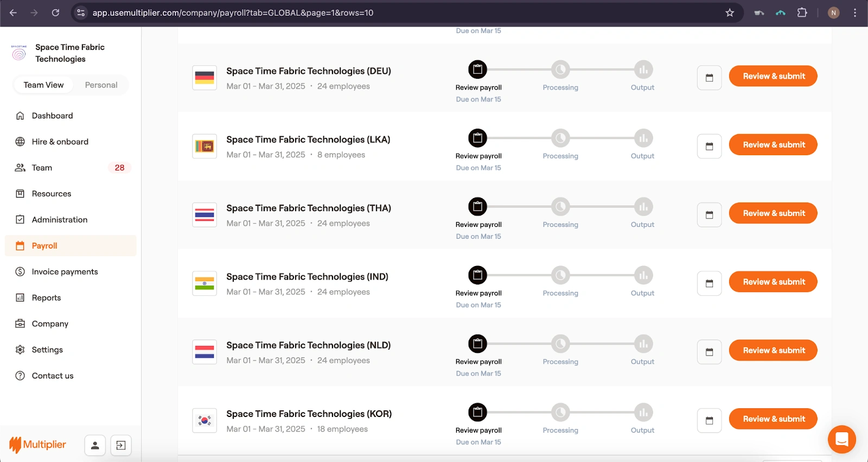Open calendar icon for NLD payroll

(709, 352)
